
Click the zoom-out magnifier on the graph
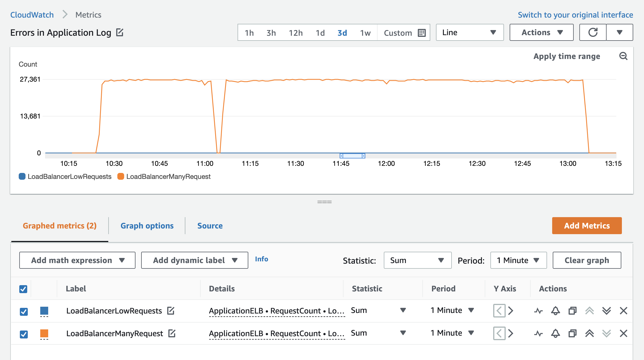coord(624,56)
